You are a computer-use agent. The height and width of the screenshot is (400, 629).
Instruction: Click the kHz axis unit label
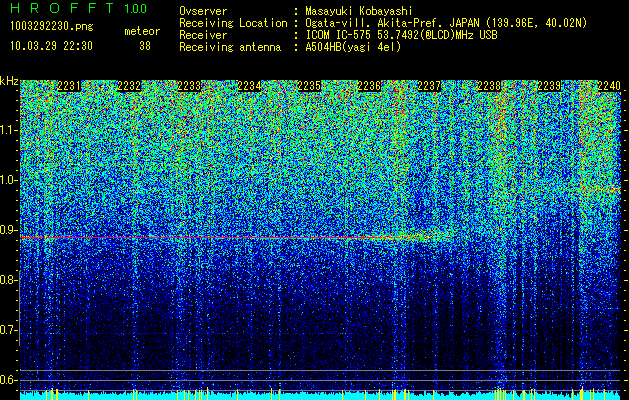[x=9, y=81]
